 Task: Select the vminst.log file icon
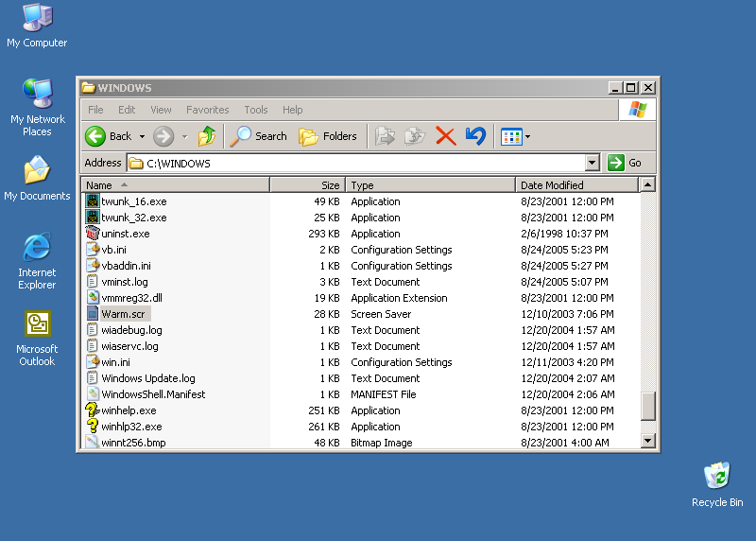pyautogui.click(x=92, y=281)
